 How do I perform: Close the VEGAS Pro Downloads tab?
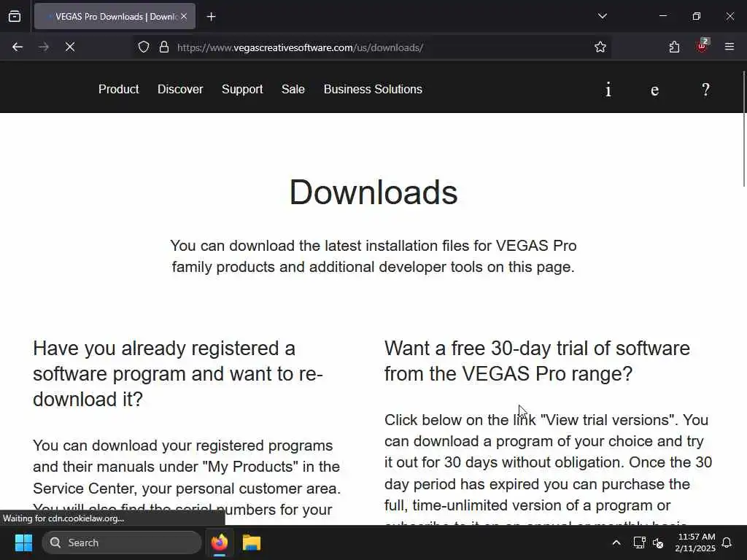pos(184,16)
